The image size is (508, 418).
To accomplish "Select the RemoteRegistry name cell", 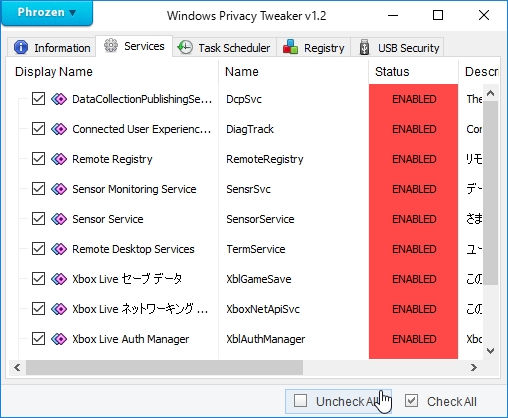I will [x=265, y=159].
